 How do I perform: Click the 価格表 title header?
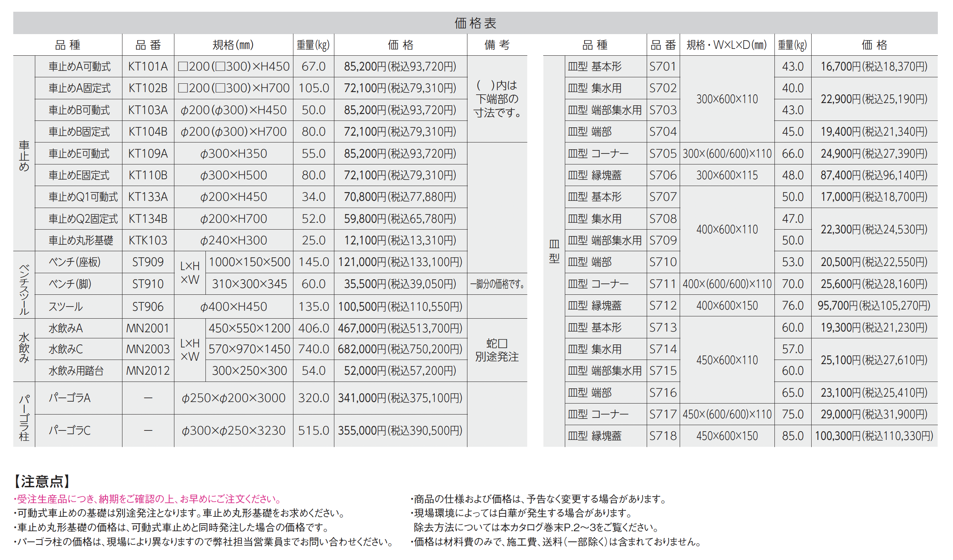pyautogui.click(x=475, y=23)
